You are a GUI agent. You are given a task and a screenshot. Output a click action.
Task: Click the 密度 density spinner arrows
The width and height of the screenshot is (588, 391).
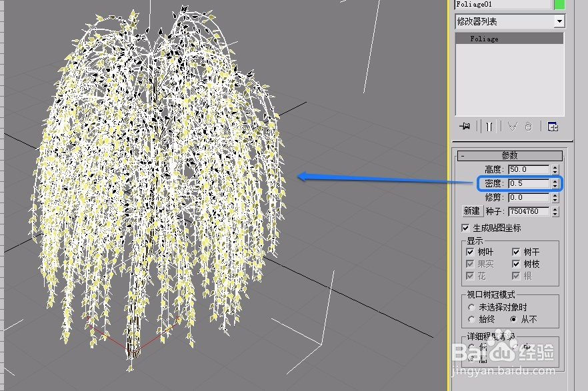coord(555,183)
